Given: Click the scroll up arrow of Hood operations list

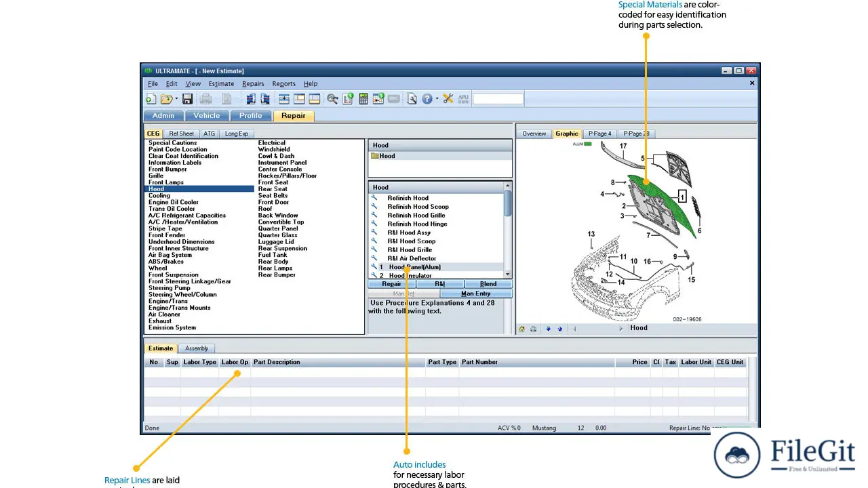Looking at the screenshot, I should [508, 187].
